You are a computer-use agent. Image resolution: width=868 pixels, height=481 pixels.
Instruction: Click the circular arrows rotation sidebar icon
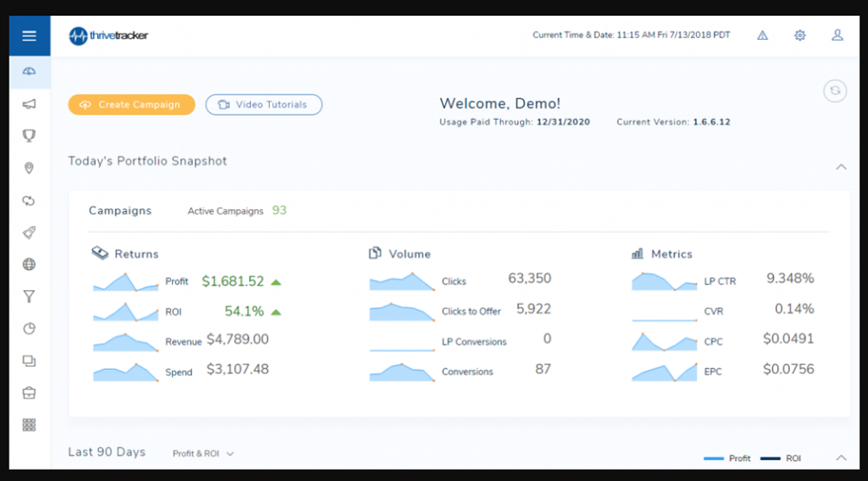(x=30, y=201)
